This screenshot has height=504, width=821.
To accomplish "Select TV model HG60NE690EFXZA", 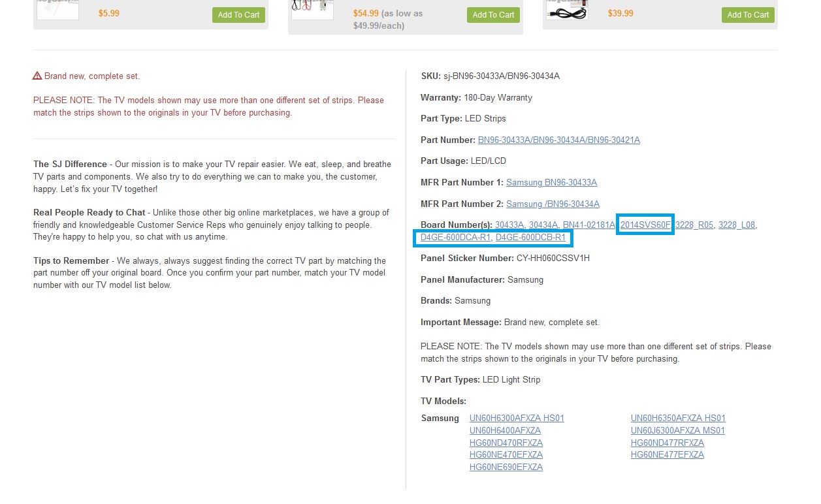I will tap(506, 467).
